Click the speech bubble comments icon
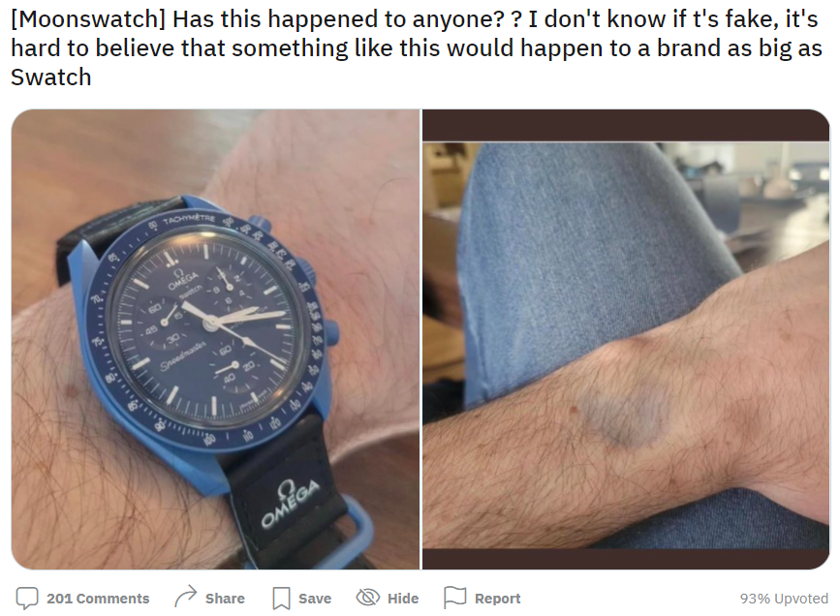The image size is (840, 616). (x=27, y=598)
